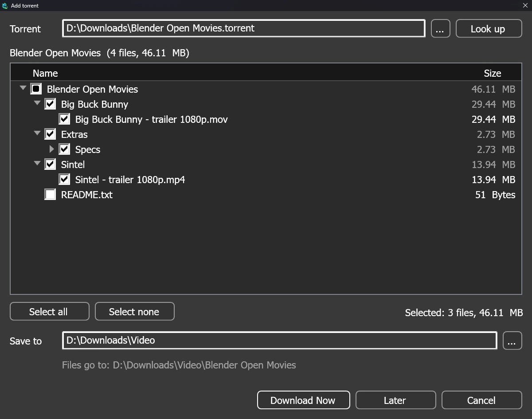The width and height of the screenshot is (532, 419).
Task: Click the Selected: 3 files summary text
Action: (x=464, y=313)
